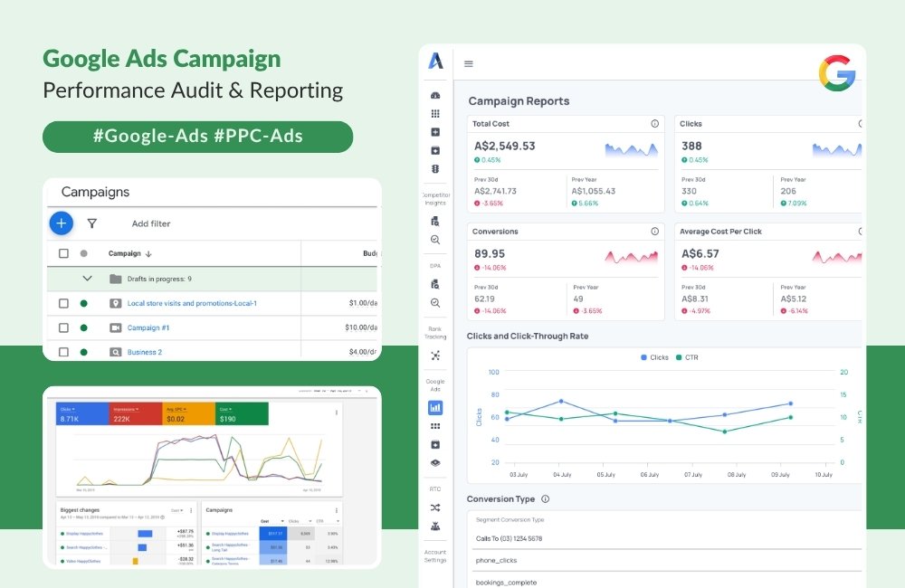This screenshot has height=588, width=905.
Task: Click the blue plus new campaign button
Action: coord(62,223)
